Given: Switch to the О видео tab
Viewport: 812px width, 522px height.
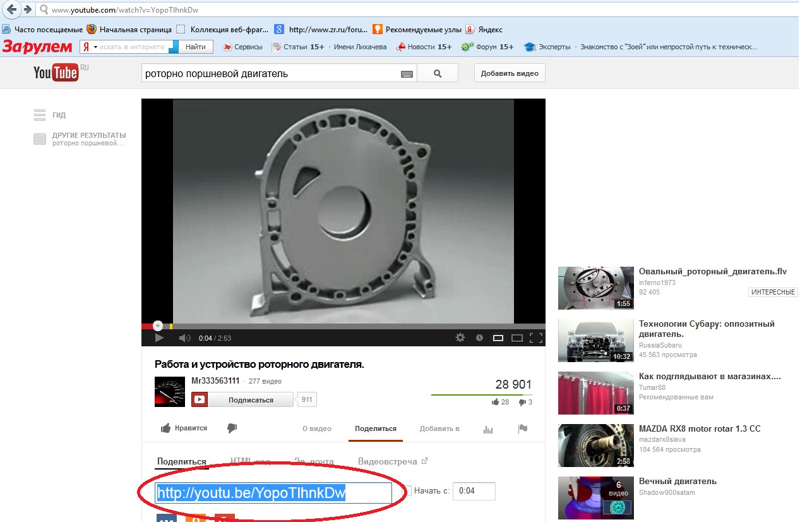Looking at the screenshot, I should [x=317, y=428].
